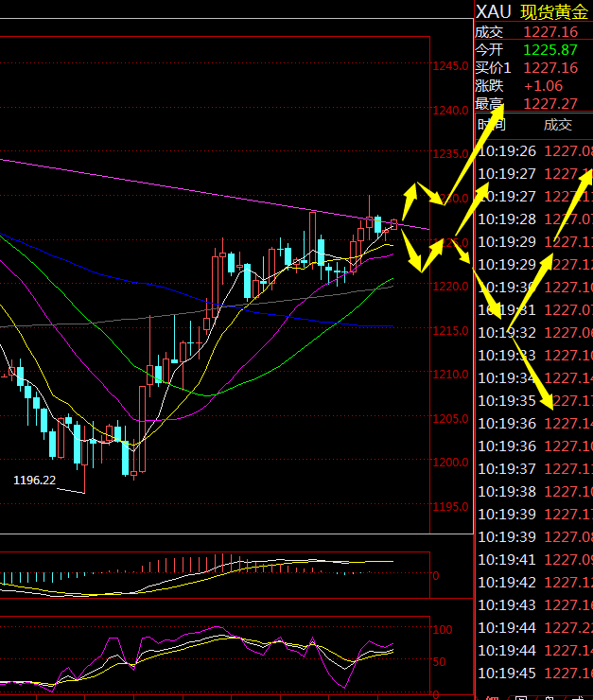
Task: Click the 1245.0 price axis label
Action: [x=450, y=66]
